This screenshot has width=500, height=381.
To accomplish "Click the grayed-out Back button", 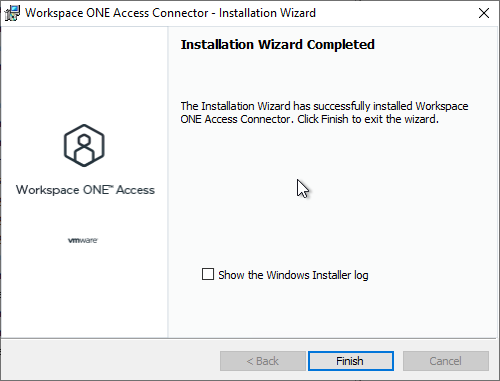I will coord(263,361).
